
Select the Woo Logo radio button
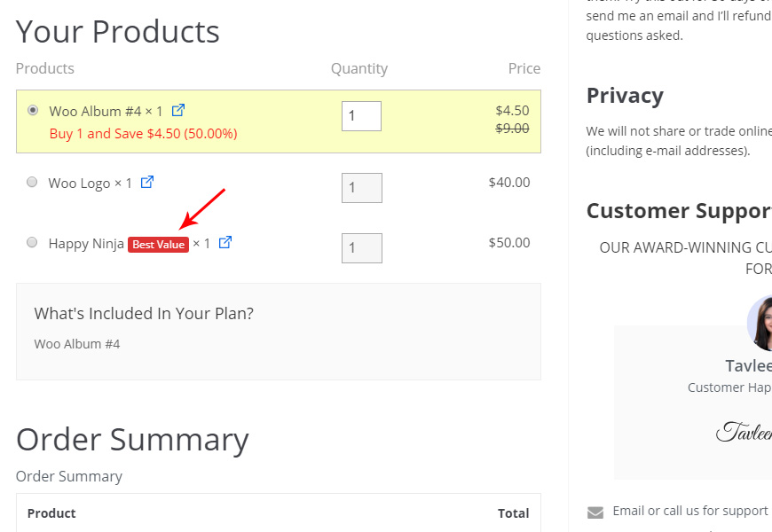[x=32, y=182]
